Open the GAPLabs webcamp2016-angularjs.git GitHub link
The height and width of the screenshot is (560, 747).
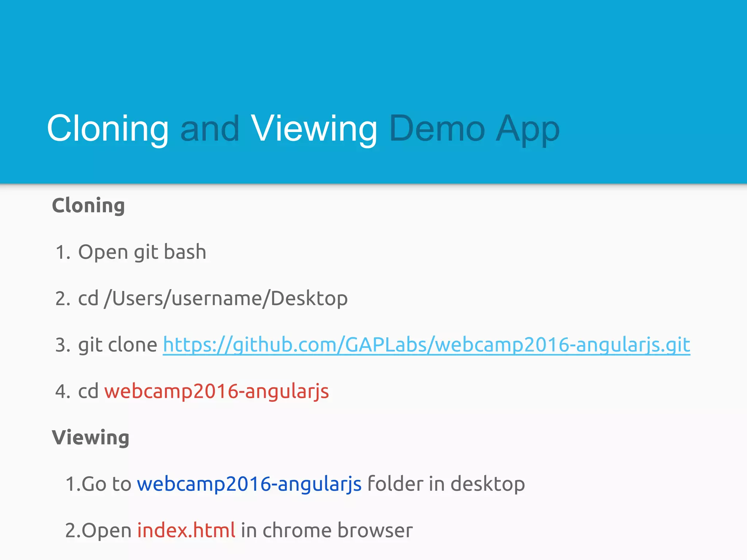[x=426, y=345]
